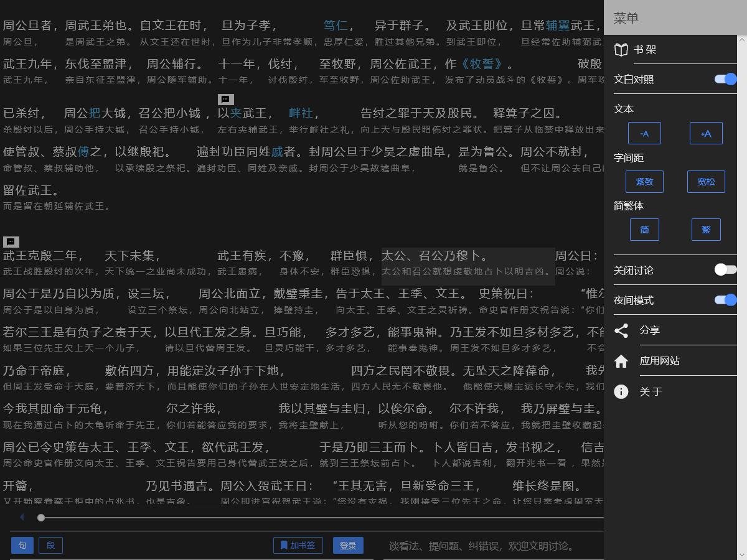Select 宽松 letter spacing
Screen dimensions: 747x560
tap(706, 181)
